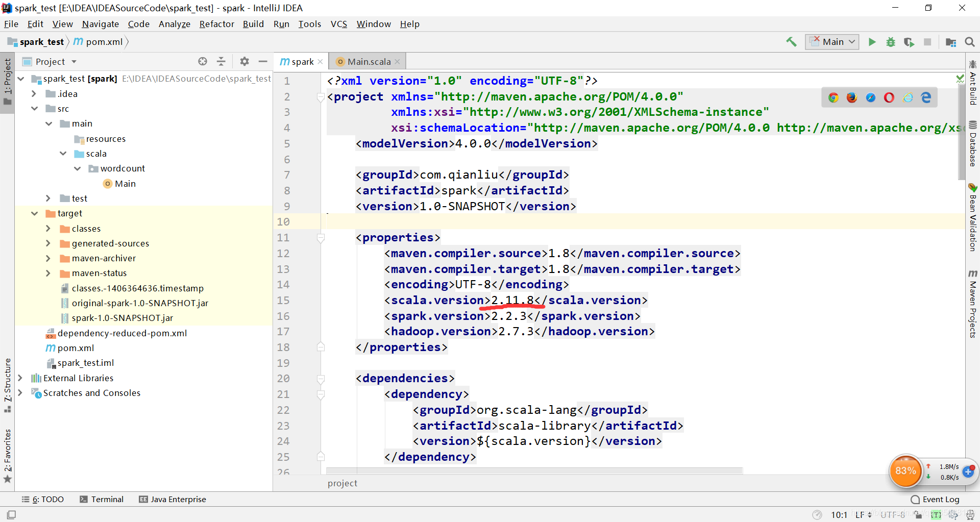Image resolution: width=980 pixels, height=522 pixels.
Task: Open pom.xml in Safari browser icon
Action: click(x=871, y=97)
